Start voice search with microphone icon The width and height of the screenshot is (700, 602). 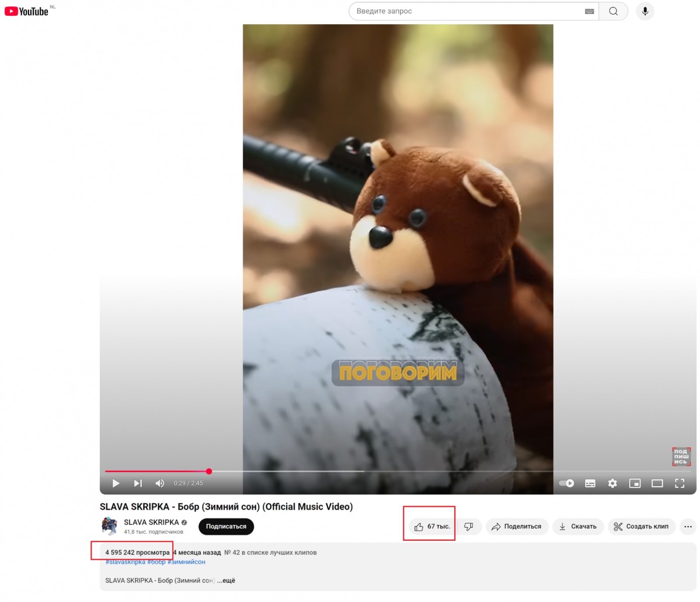(644, 11)
